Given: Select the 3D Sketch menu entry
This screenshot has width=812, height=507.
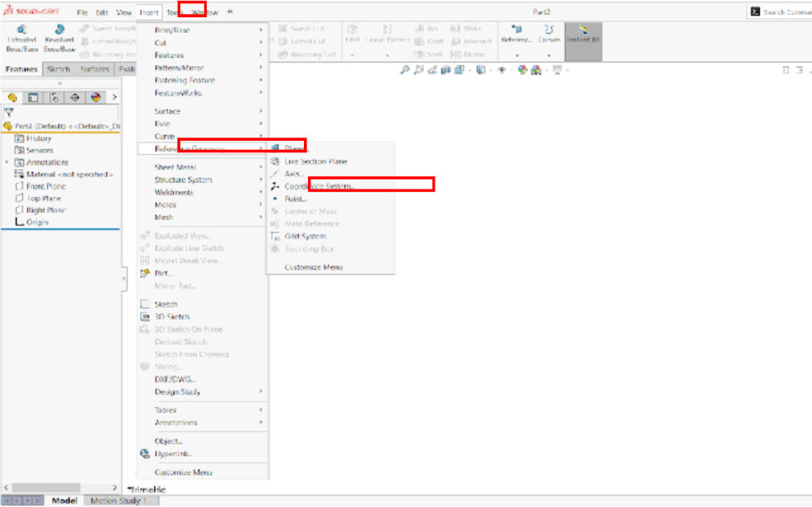Looking at the screenshot, I should (172, 317).
